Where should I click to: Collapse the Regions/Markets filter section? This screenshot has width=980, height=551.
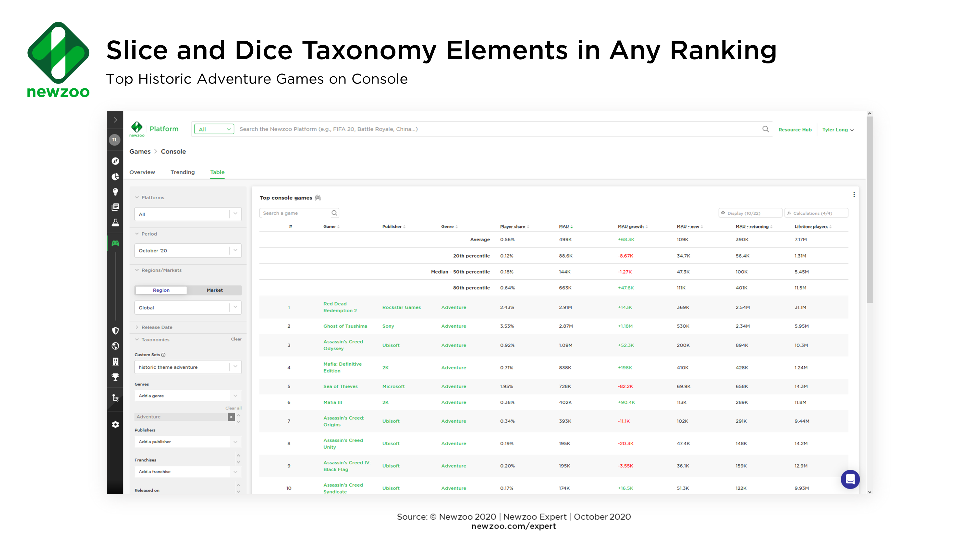pyautogui.click(x=158, y=270)
